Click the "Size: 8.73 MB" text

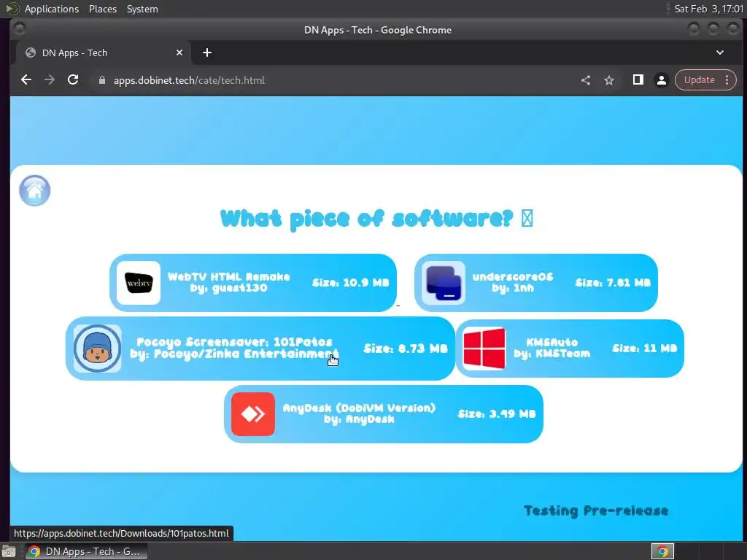coord(406,349)
